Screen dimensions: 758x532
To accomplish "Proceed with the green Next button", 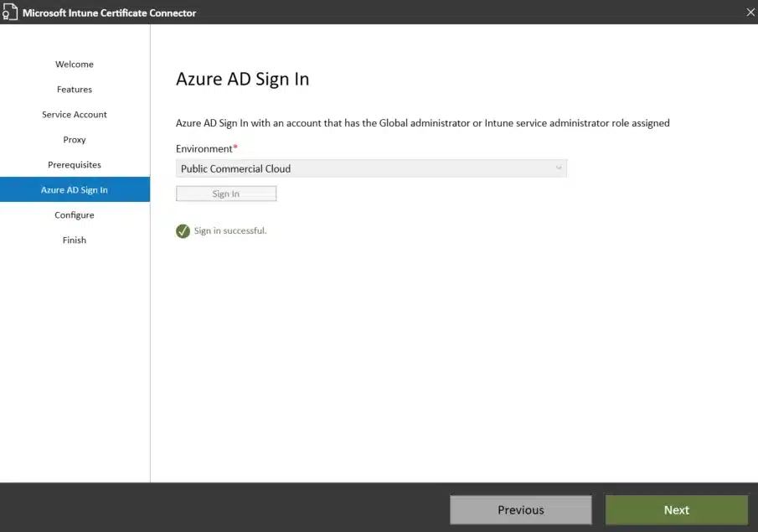I will tap(676, 509).
